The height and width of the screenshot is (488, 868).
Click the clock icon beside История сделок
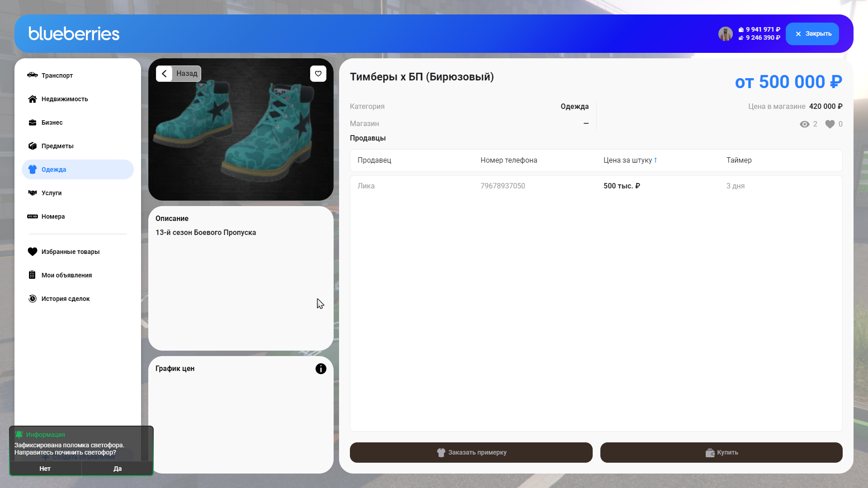click(33, 299)
